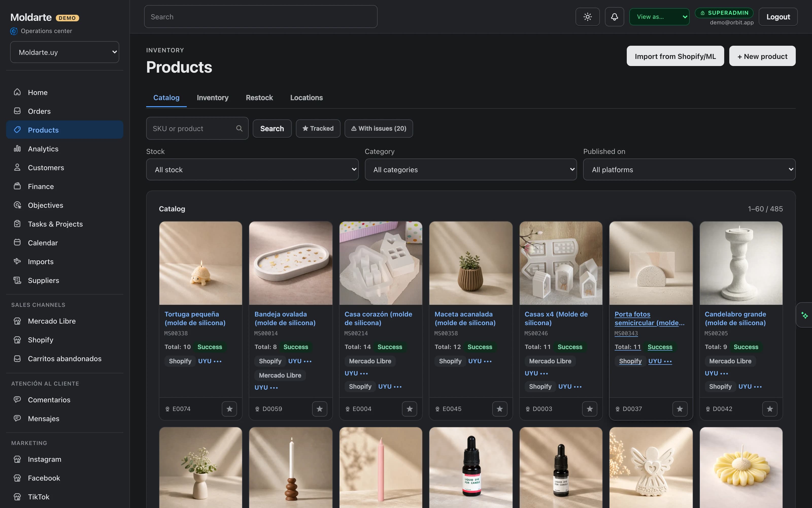This screenshot has width=812, height=508.
Task: Click the Comentarios chat bubble icon
Action: point(18,400)
